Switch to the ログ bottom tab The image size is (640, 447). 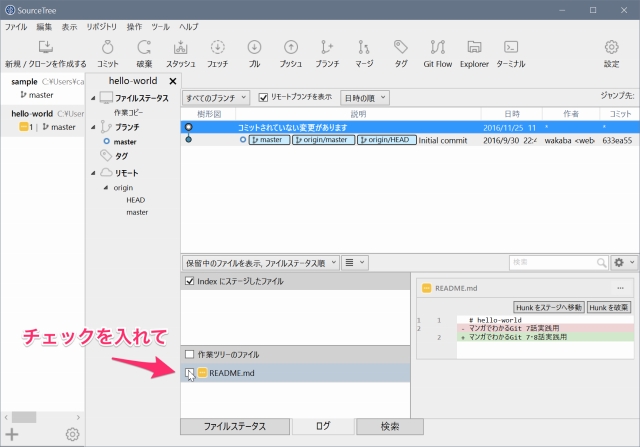tap(323, 426)
